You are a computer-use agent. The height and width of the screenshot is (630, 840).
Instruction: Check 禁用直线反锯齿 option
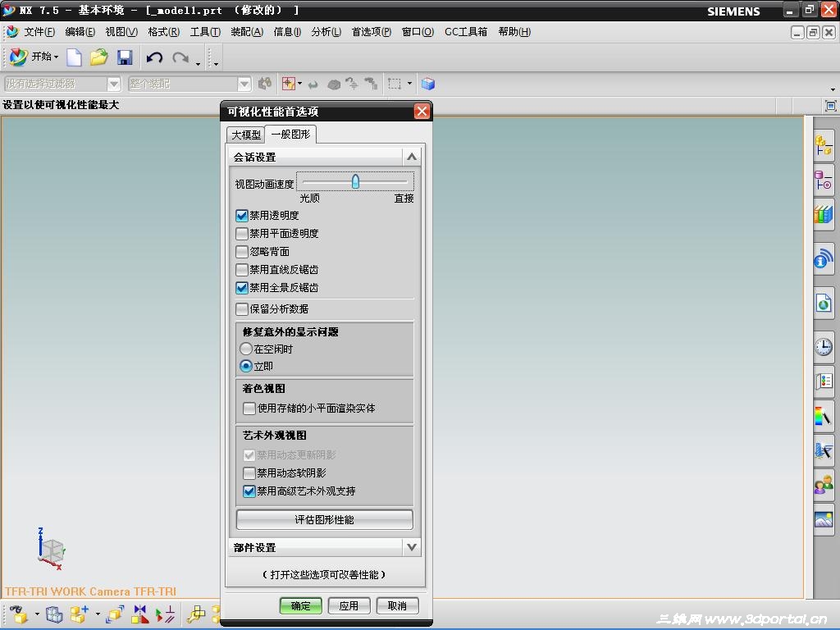[x=242, y=269]
